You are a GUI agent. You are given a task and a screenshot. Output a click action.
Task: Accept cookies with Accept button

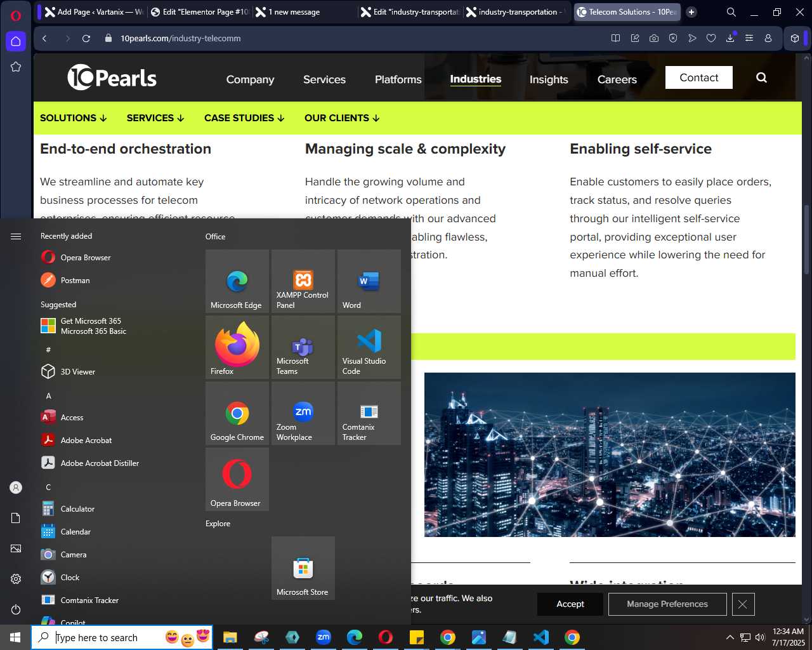570,604
